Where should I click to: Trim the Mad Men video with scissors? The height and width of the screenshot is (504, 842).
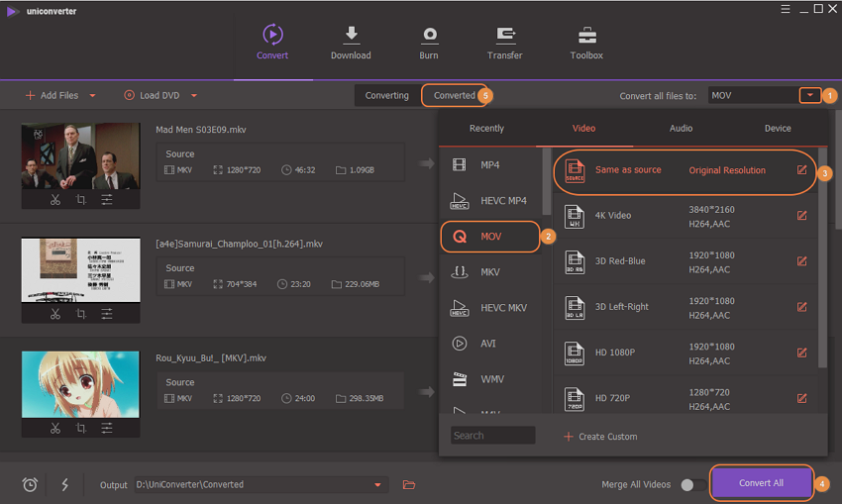pyautogui.click(x=55, y=200)
